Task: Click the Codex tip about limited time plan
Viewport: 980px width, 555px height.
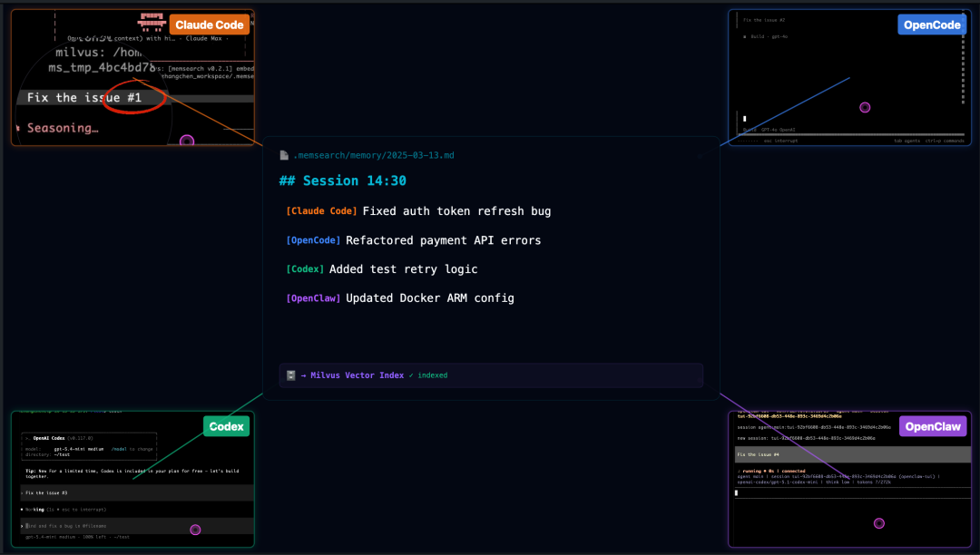Action: (132, 473)
